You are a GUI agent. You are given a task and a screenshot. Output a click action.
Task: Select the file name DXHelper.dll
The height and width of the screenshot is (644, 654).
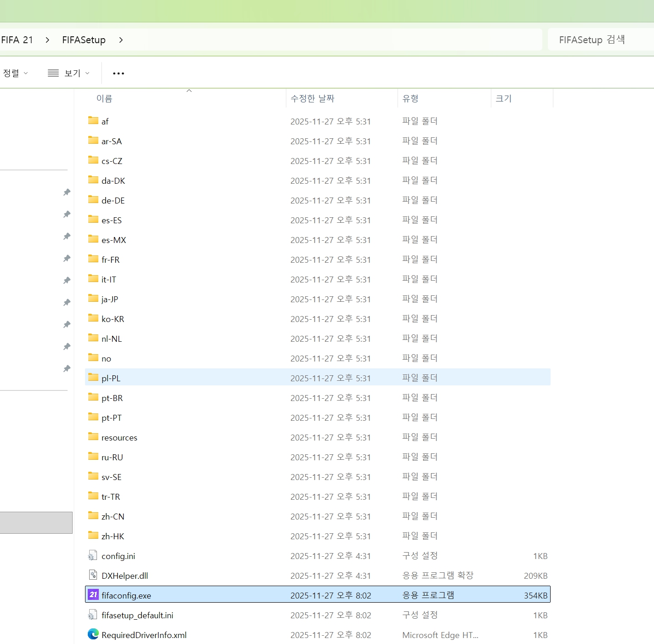(125, 576)
